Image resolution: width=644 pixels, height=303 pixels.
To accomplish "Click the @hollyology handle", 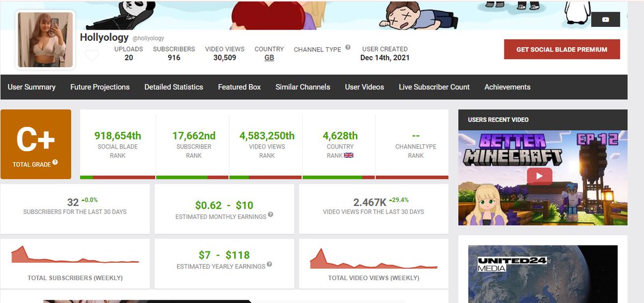I will click(148, 38).
